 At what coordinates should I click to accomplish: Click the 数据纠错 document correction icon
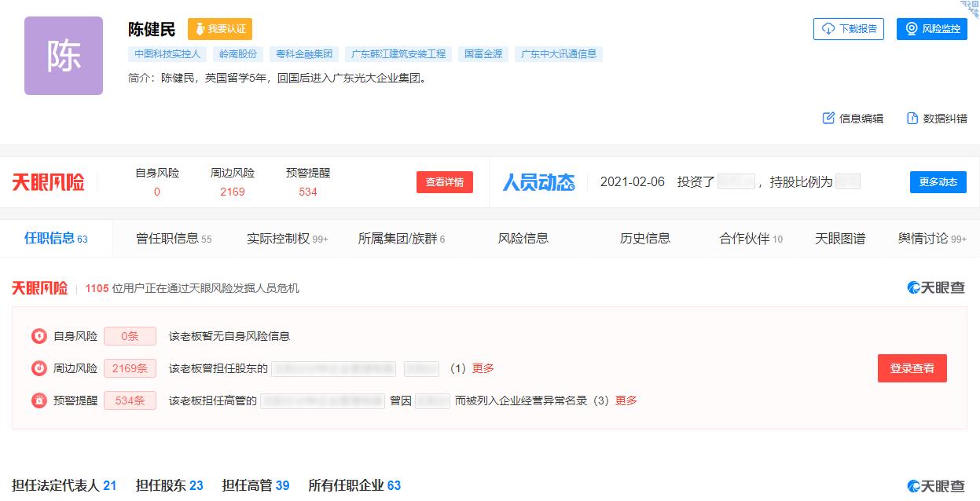pos(912,118)
